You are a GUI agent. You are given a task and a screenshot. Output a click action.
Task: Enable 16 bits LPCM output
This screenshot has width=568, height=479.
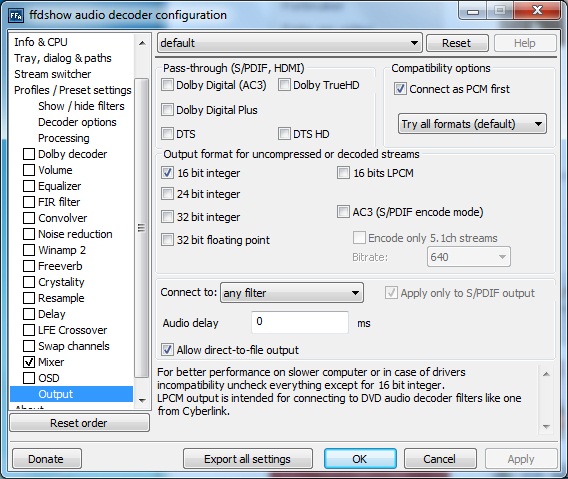click(x=343, y=173)
